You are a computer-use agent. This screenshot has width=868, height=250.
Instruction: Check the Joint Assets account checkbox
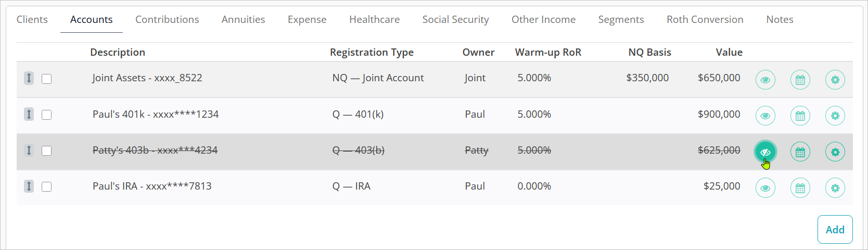(x=47, y=79)
